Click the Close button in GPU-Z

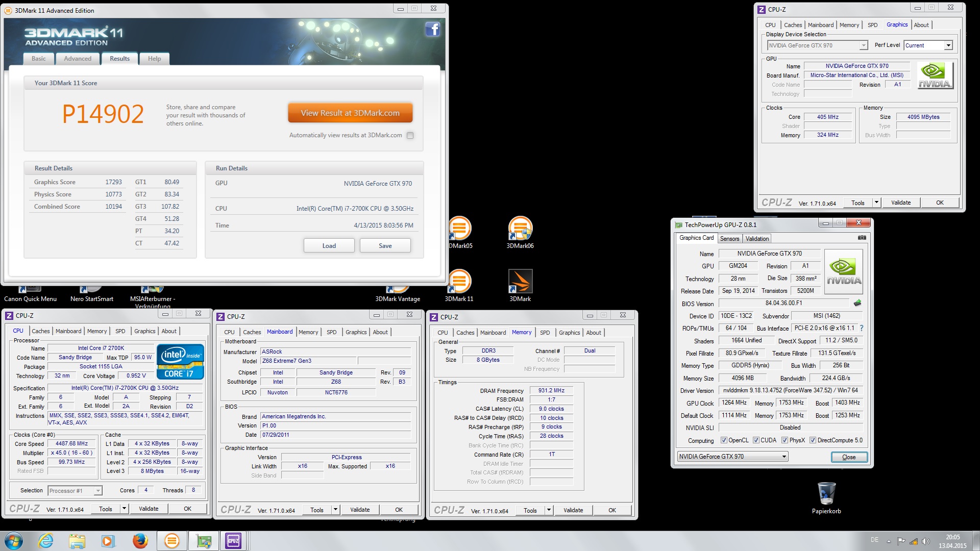click(x=849, y=457)
